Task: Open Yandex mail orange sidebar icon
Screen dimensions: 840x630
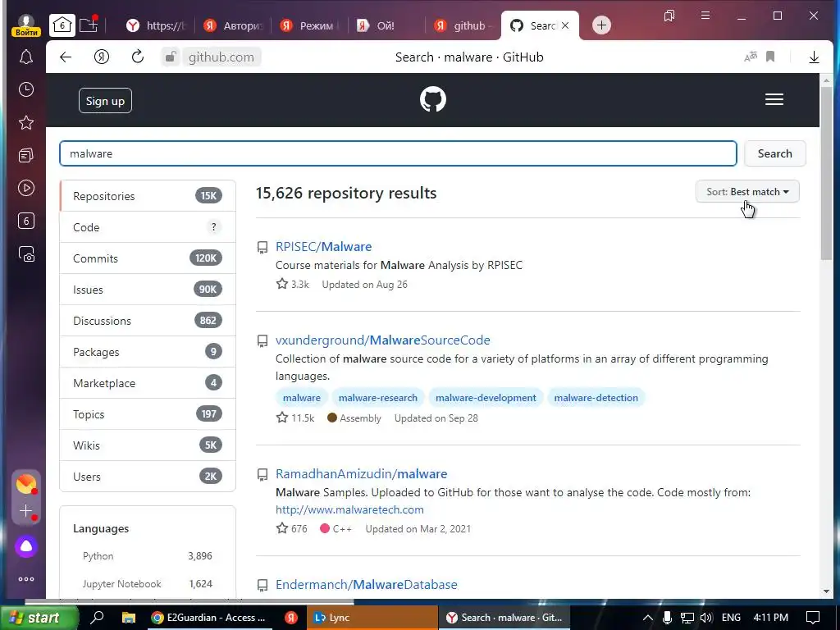Action: click(25, 484)
